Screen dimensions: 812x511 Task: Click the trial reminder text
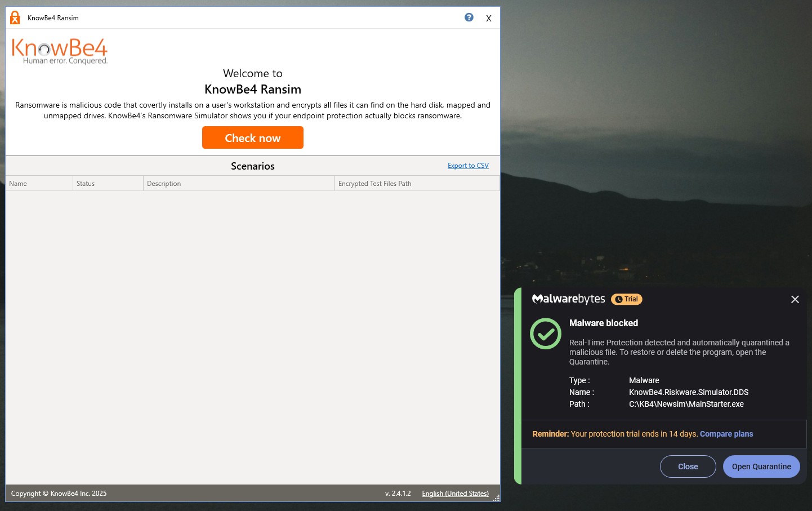tap(615, 434)
